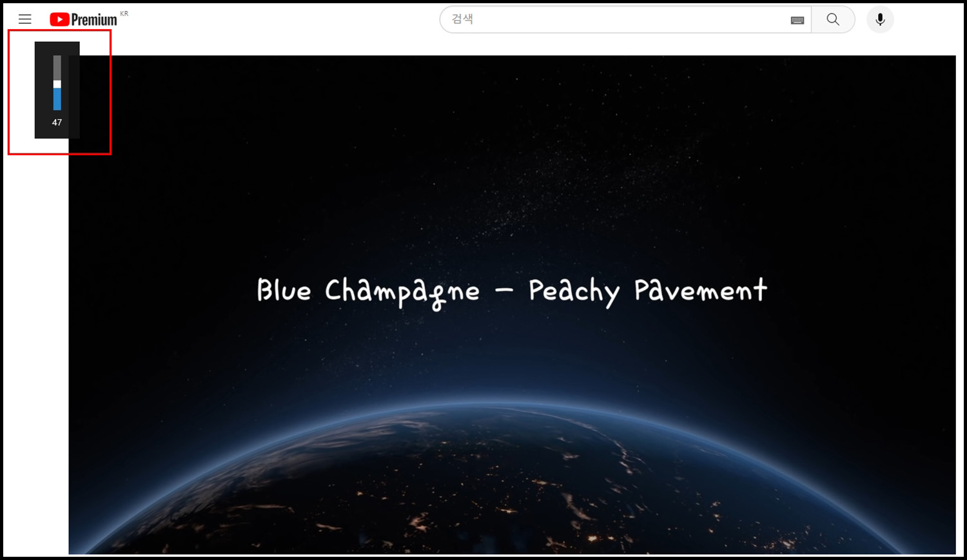
Task: Open the hamburger guide menu
Action: click(x=25, y=19)
